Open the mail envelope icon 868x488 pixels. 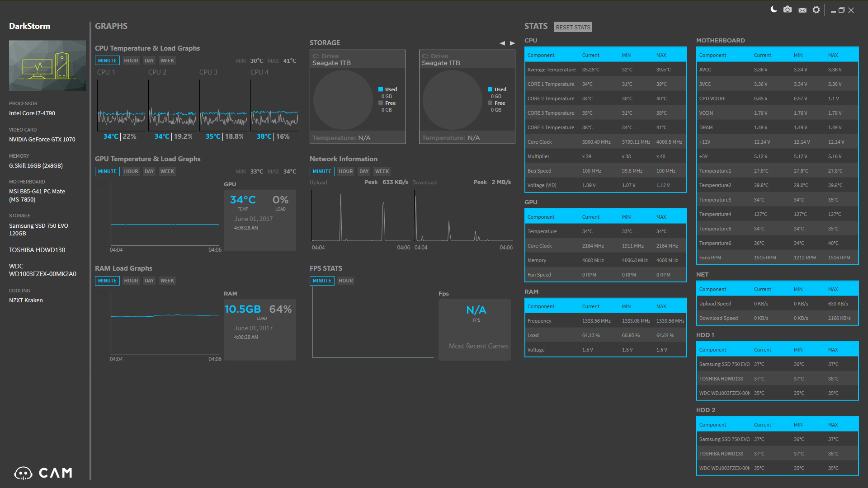(802, 10)
